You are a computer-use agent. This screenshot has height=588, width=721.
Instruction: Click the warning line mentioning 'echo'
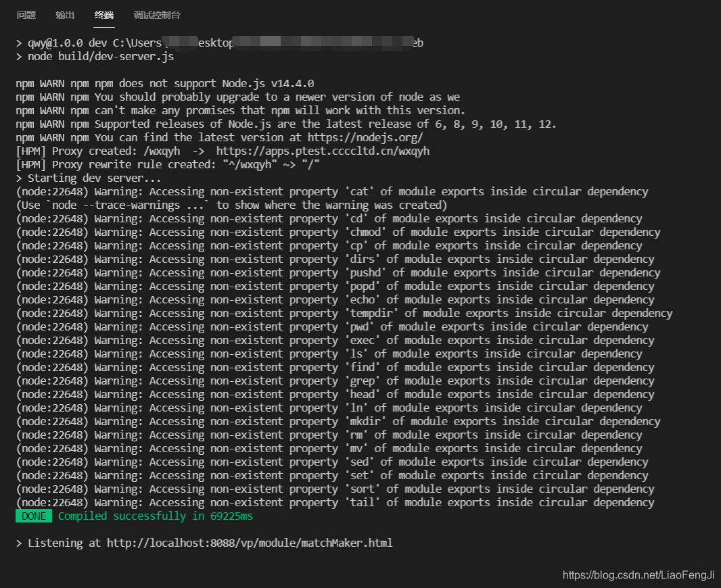[335, 299]
